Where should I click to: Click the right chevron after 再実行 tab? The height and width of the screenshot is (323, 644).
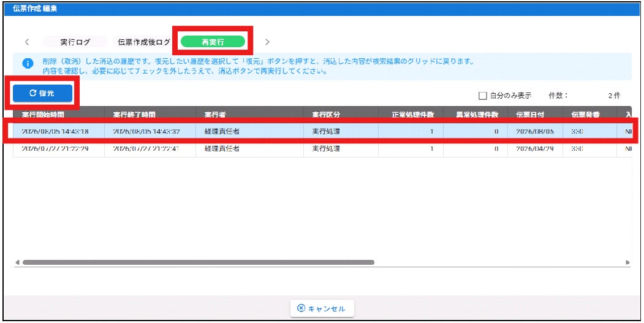[267, 42]
